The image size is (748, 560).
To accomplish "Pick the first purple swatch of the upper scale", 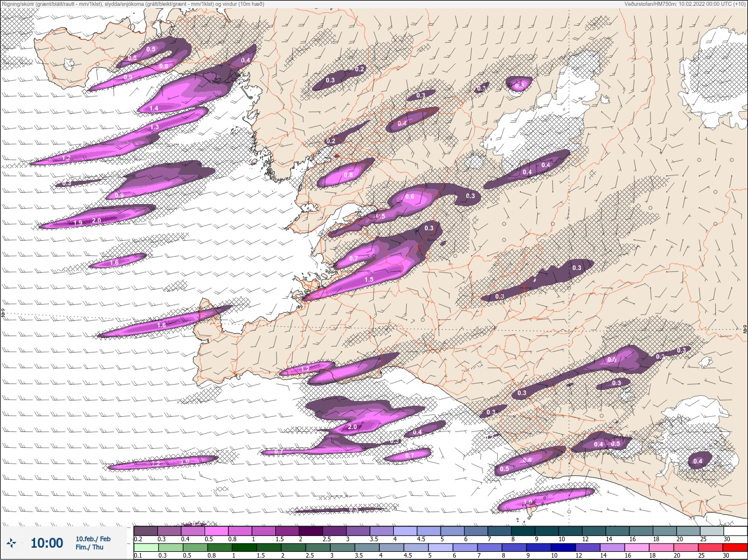I will coord(146,531).
